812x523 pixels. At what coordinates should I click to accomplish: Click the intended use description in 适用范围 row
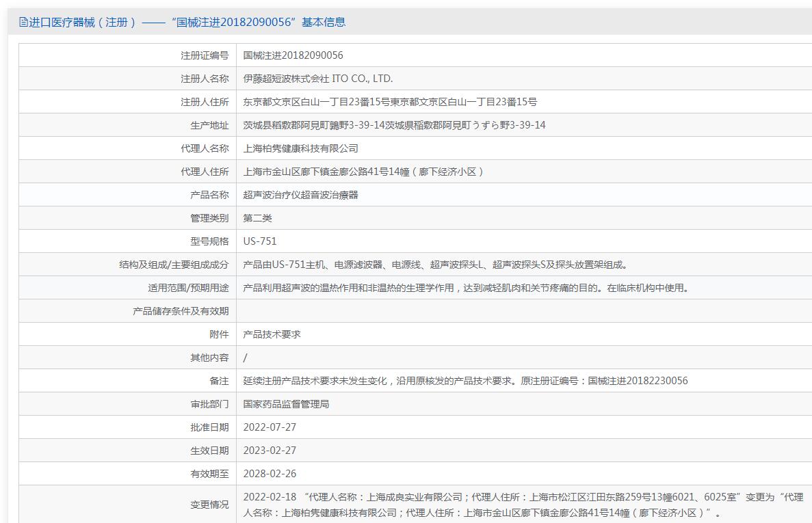coord(467,288)
